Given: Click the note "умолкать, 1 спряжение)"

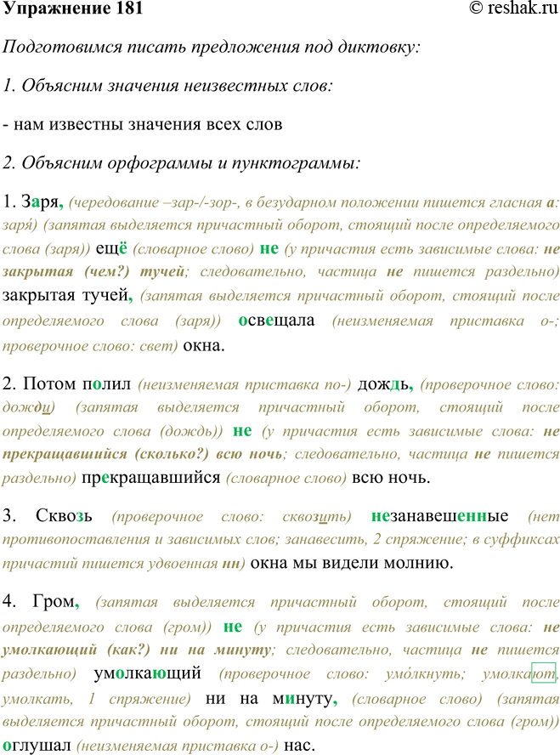Looking at the screenshot, I should click(96, 699).
